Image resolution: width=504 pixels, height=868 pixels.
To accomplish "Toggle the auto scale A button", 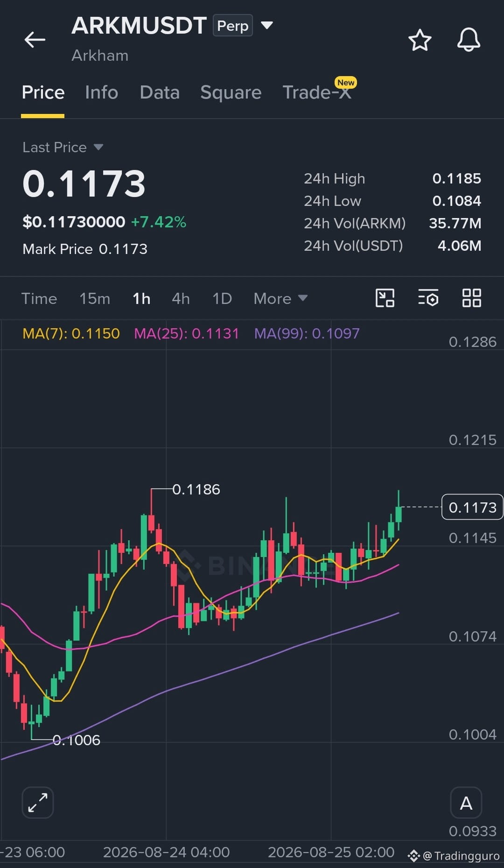I will (x=466, y=803).
